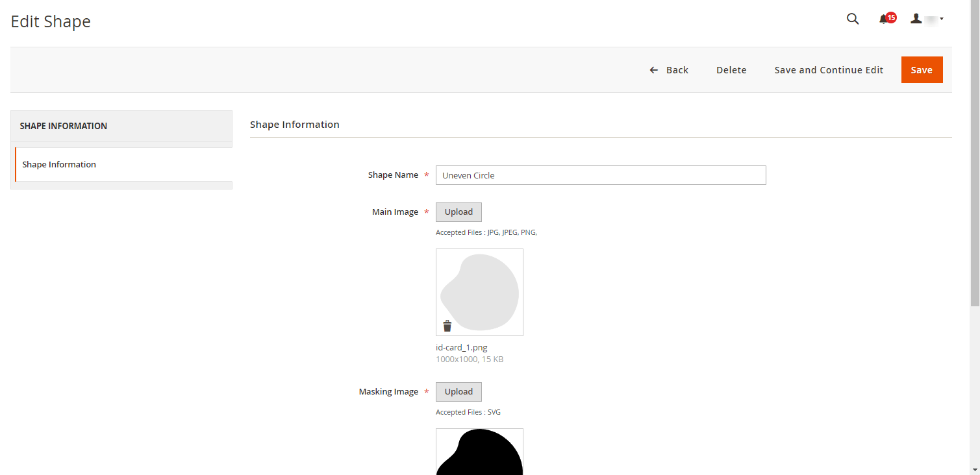
Task: Click the Accepted Files : JPG, JPEG, PNG note
Action: [x=486, y=232]
